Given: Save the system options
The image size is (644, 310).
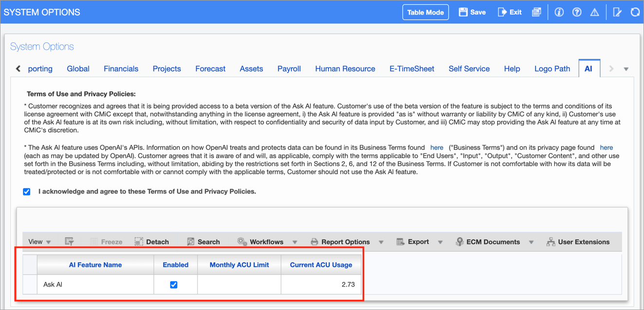Looking at the screenshot, I should [x=472, y=12].
